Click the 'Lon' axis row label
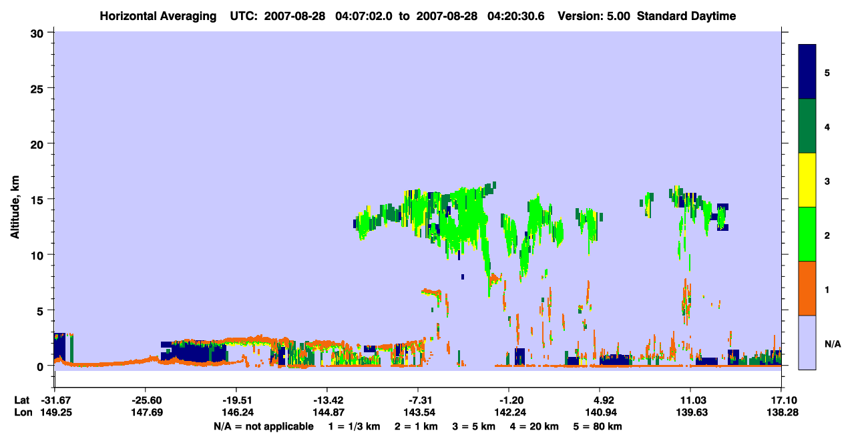 (x=22, y=412)
